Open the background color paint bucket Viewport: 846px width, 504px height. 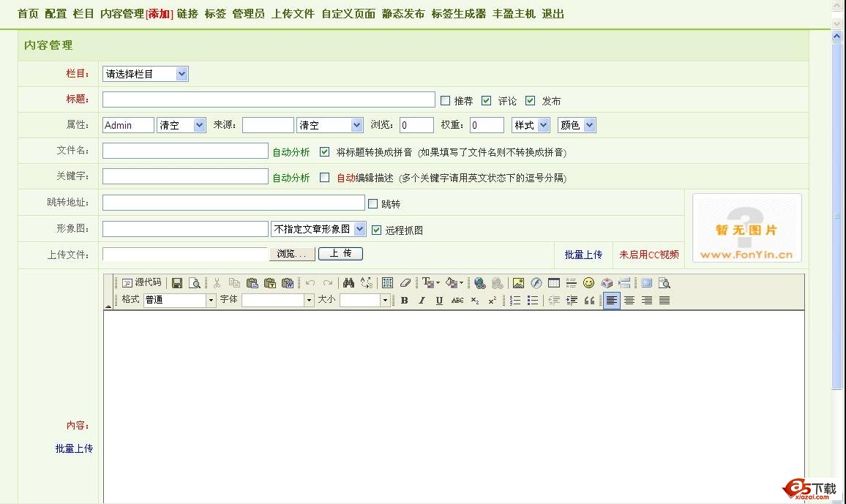click(454, 283)
